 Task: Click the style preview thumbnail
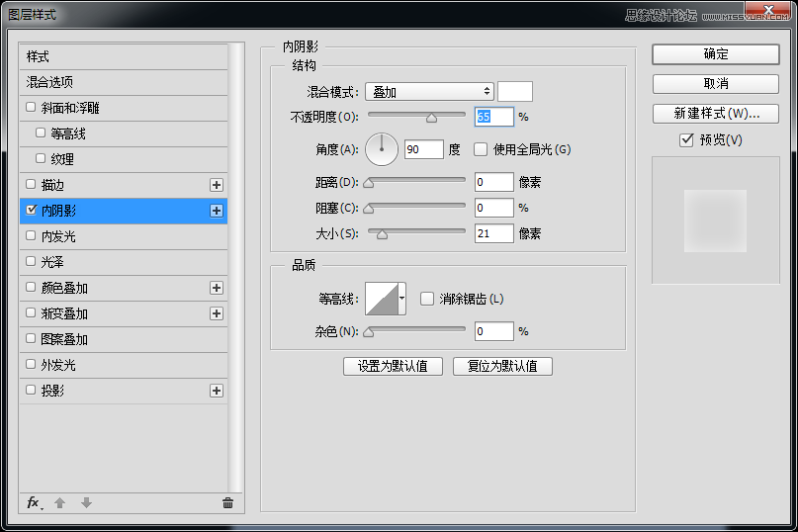(x=716, y=221)
